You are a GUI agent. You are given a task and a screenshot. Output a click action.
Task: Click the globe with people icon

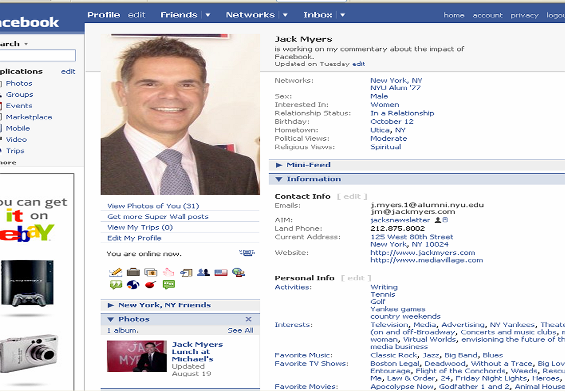(238, 272)
